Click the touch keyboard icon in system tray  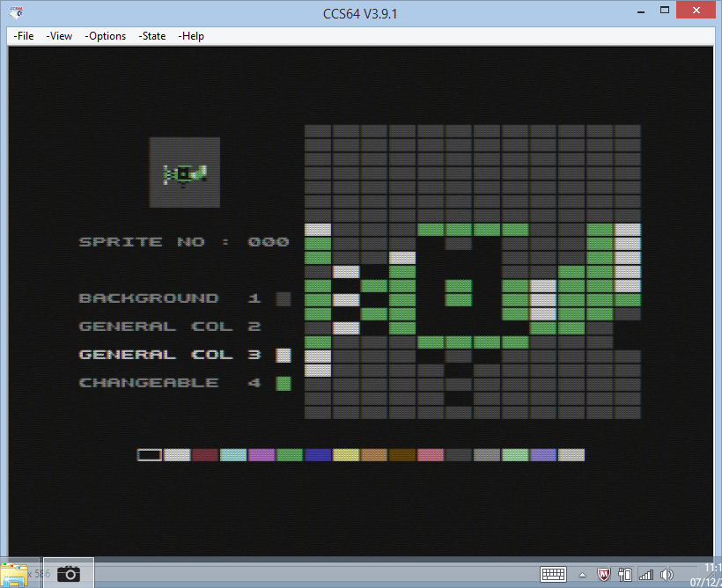point(553,573)
